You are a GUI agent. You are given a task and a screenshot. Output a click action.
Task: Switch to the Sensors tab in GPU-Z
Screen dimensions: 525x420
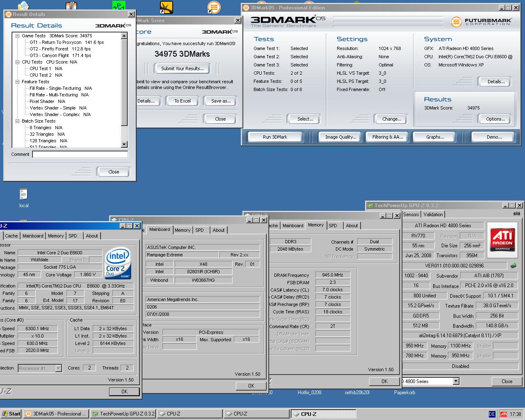411,215
